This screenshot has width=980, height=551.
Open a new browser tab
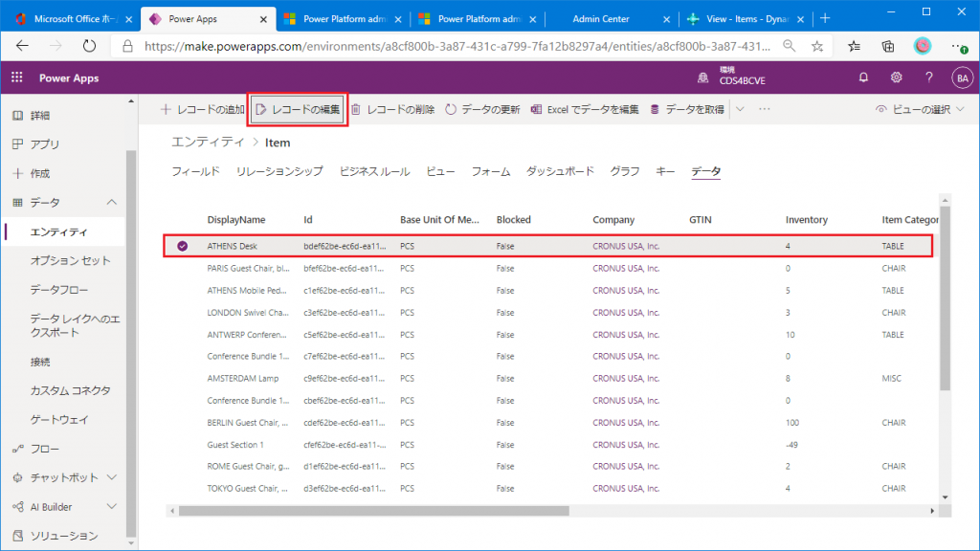tap(825, 19)
